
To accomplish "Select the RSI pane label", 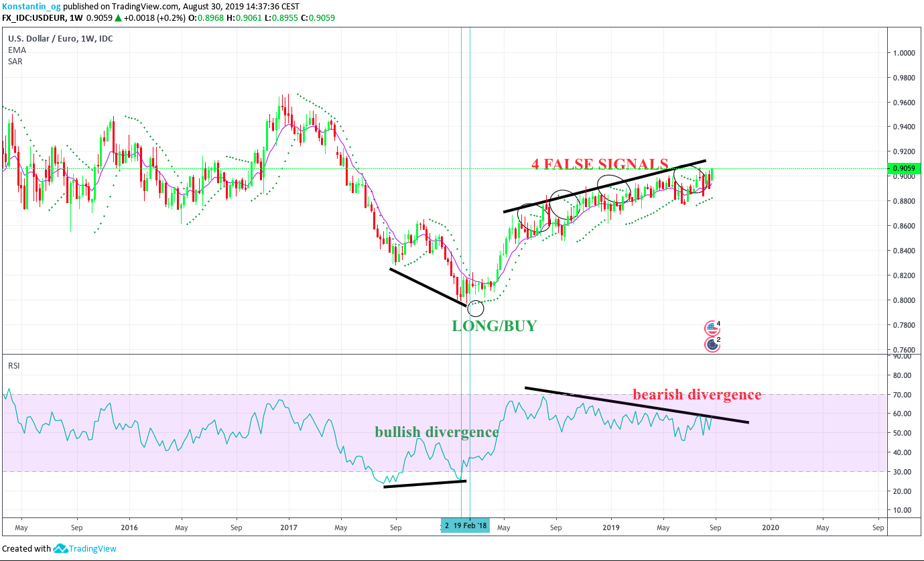I will (13, 366).
